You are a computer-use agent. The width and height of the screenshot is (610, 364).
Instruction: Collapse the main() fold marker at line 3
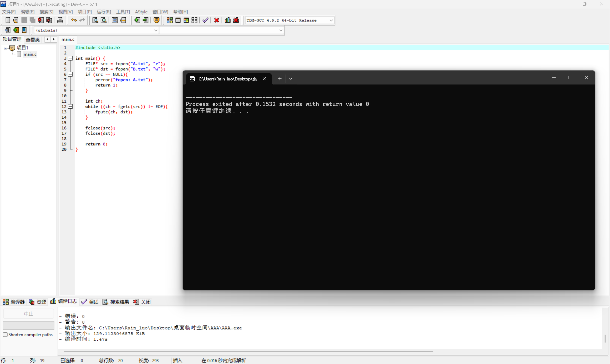click(x=71, y=58)
